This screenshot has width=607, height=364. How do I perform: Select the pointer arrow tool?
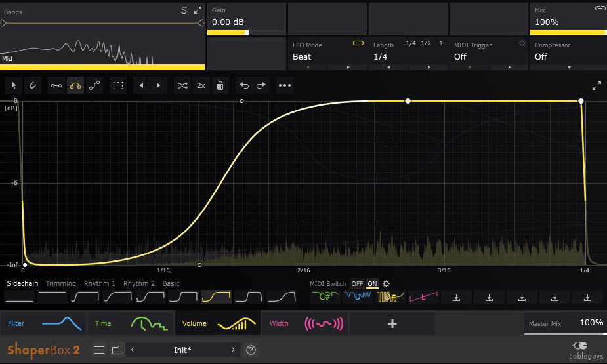14,85
